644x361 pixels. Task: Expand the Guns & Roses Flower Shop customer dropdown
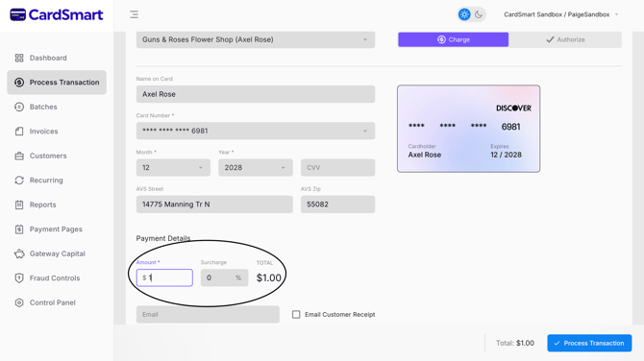(256, 39)
